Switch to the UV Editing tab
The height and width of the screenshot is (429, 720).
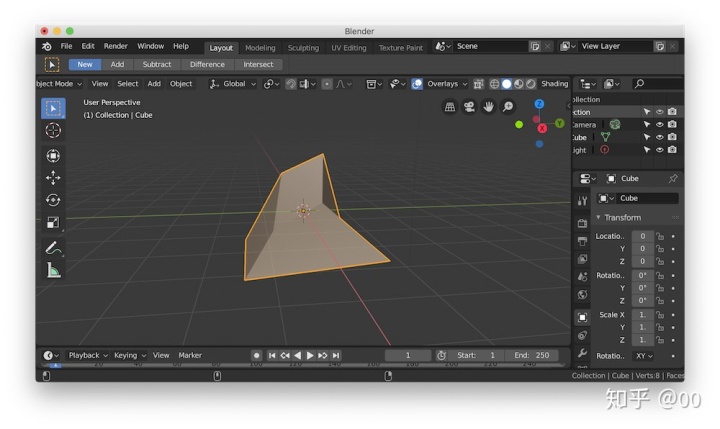pyautogui.click(x=349, y=48)
